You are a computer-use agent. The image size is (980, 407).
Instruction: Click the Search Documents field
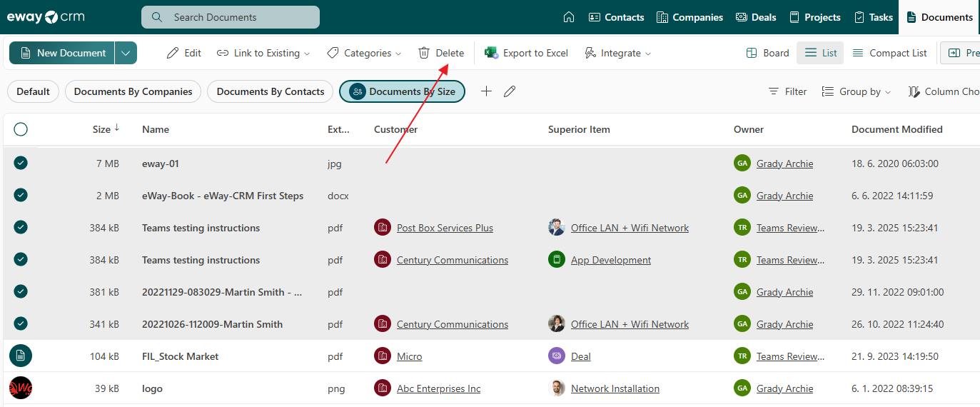click(x=231, y=17)
